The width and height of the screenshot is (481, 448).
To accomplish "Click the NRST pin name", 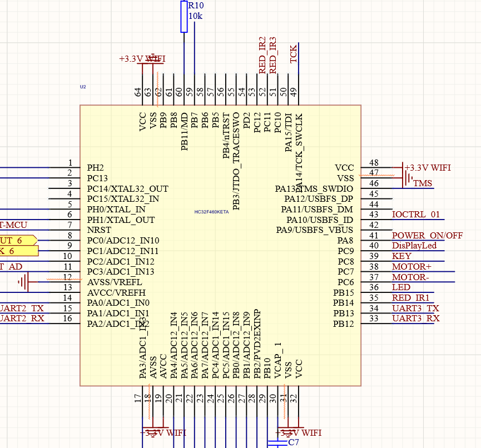I will (99, 230).
